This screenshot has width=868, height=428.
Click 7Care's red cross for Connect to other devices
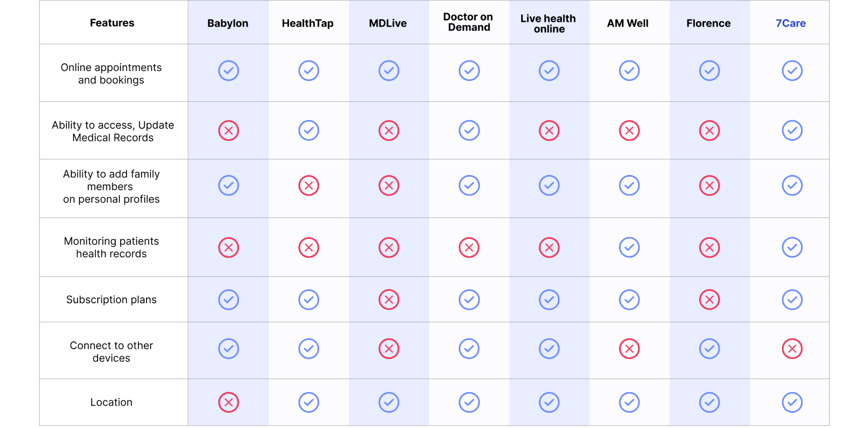pyautogui.click(x=792, y=348)
